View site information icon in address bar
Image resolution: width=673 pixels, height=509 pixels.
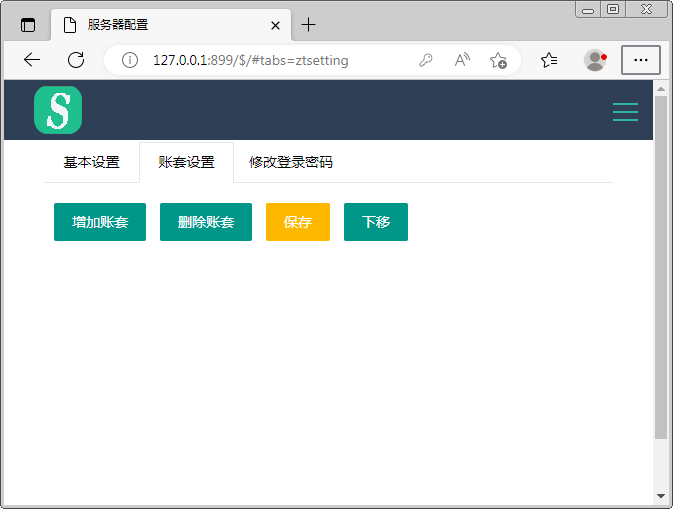pos(129,60)
